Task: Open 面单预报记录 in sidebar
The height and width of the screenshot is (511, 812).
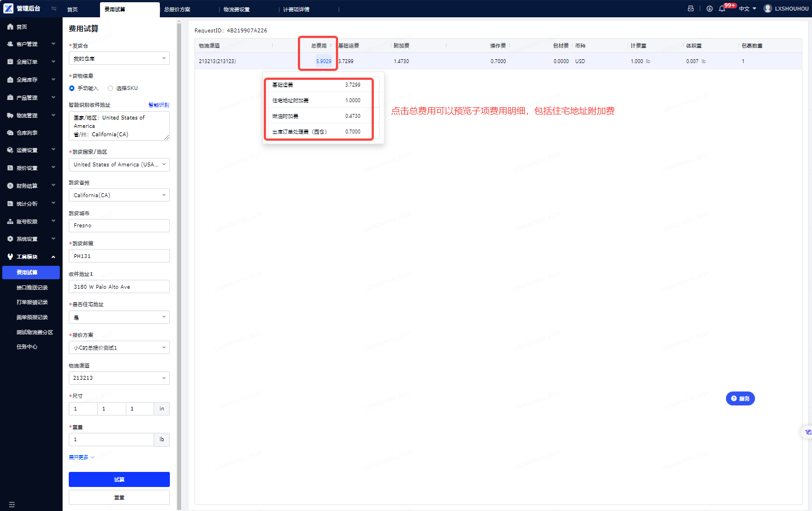Action: point(32,317)
